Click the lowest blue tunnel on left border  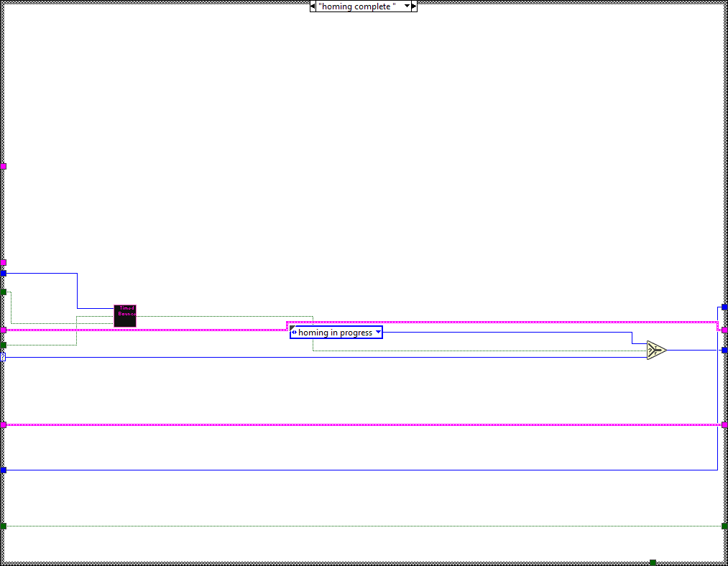[x=4, y=470]
